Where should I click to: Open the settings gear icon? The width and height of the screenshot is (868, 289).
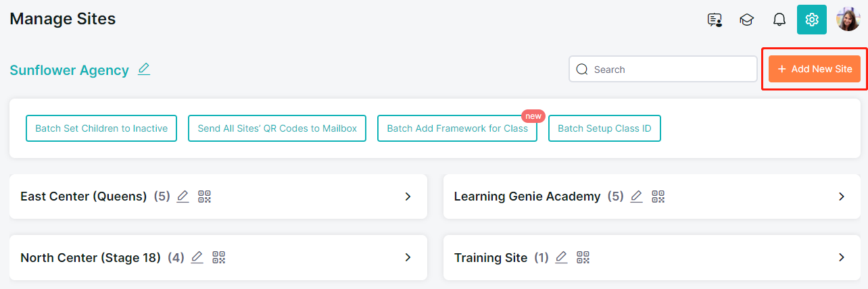(x=812, y=20)
